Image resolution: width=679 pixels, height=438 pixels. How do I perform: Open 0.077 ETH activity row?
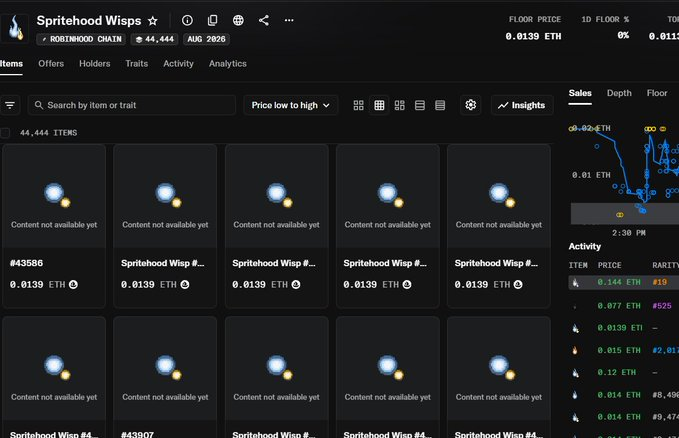click(624, 306)
